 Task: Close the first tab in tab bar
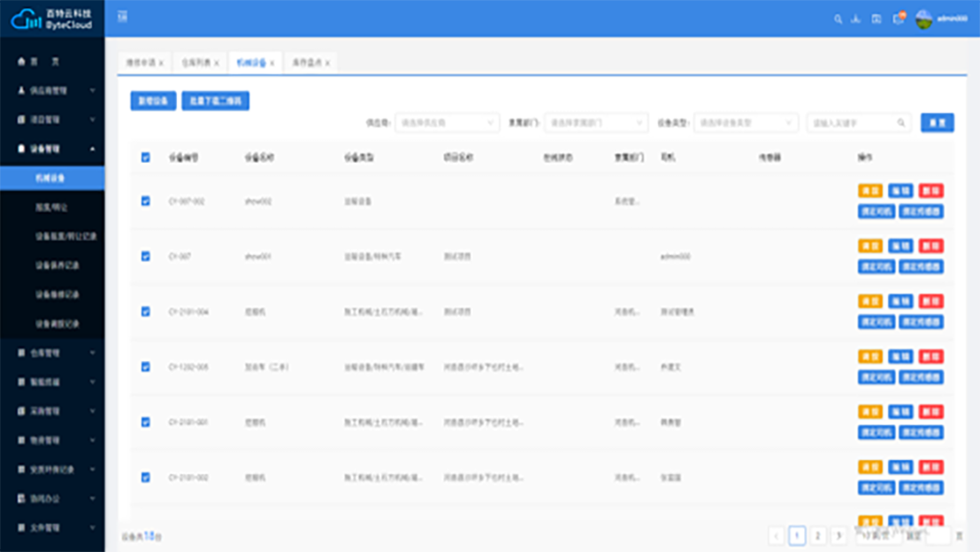coord(161,64)
